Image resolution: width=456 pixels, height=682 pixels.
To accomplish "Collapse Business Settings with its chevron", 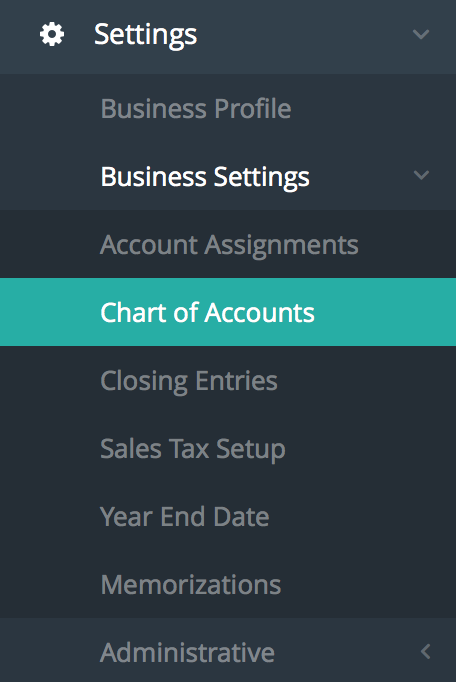I will [x=421, y=175].
